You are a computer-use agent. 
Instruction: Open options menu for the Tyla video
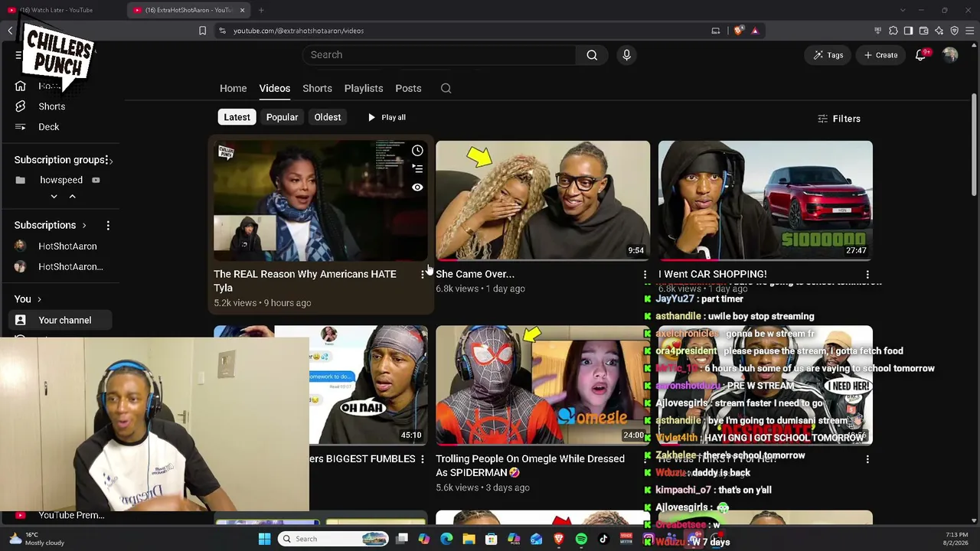click(x=422, y=274)
